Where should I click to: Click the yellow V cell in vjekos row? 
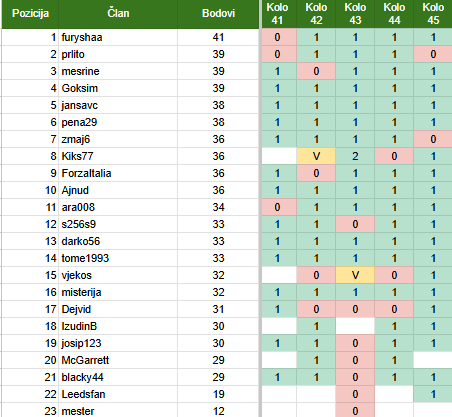point(355,275)
